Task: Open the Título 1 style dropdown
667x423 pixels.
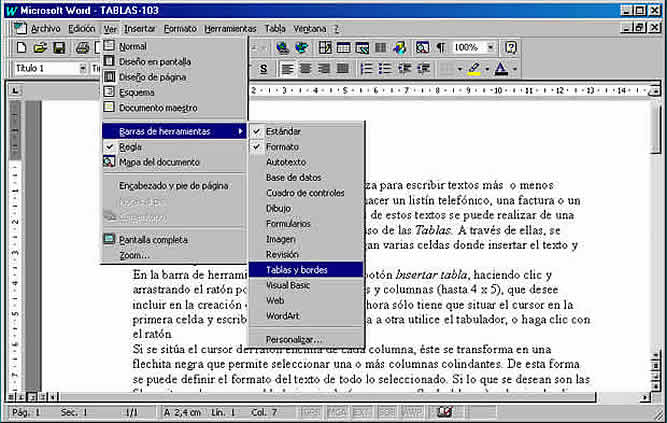Action: coord(81,69)
